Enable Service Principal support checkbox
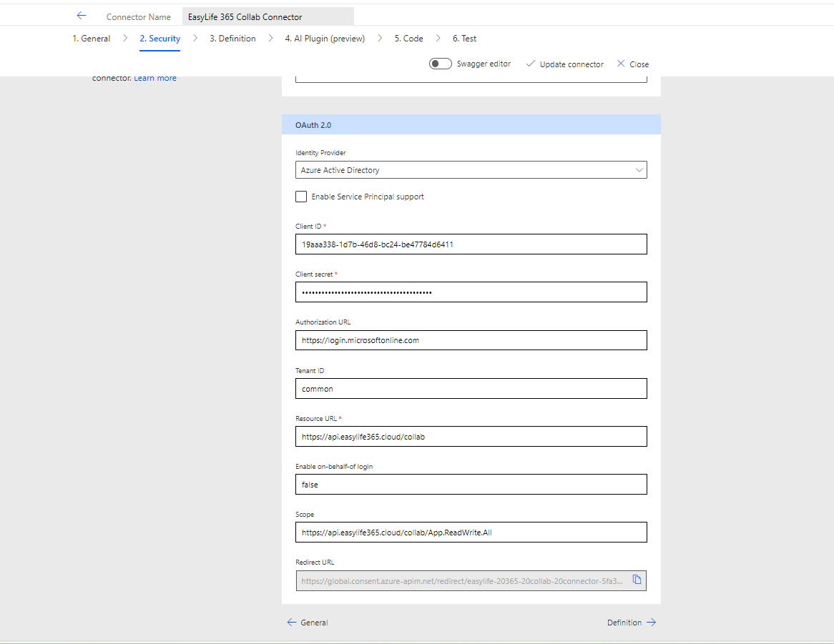The width and height of the screenshot is (834, 644). click(301, 197)
